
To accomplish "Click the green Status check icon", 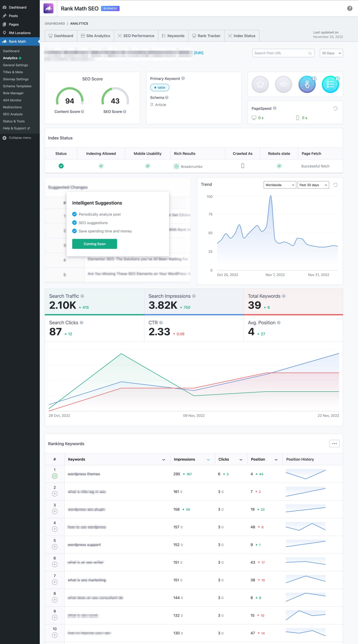I will tap(61, 166).
